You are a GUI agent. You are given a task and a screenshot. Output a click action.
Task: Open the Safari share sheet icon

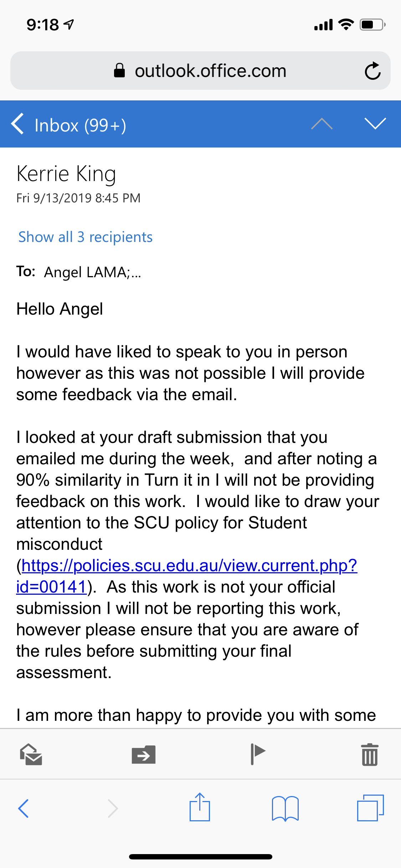coord(200,807)
